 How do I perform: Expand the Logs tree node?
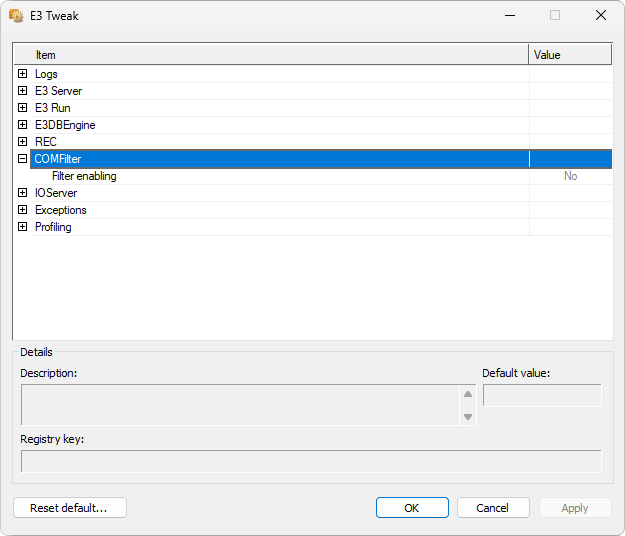(x=23, y=74)
